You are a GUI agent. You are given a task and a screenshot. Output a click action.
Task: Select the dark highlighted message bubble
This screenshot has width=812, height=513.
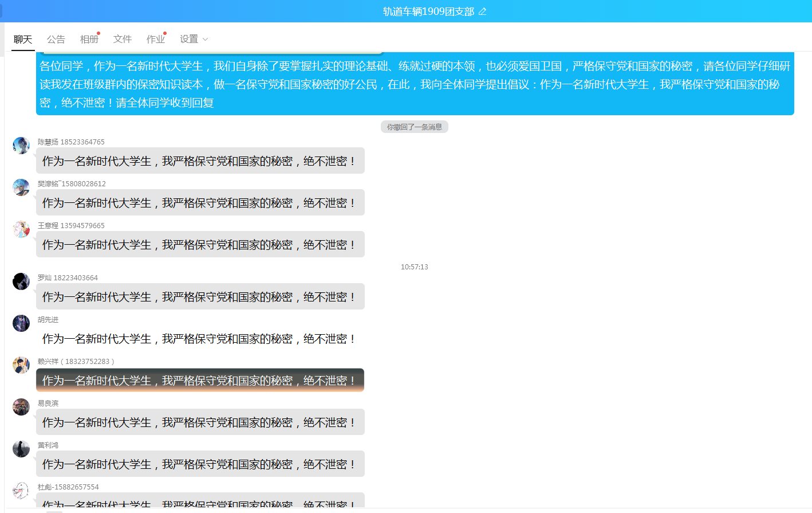(200, 381)
